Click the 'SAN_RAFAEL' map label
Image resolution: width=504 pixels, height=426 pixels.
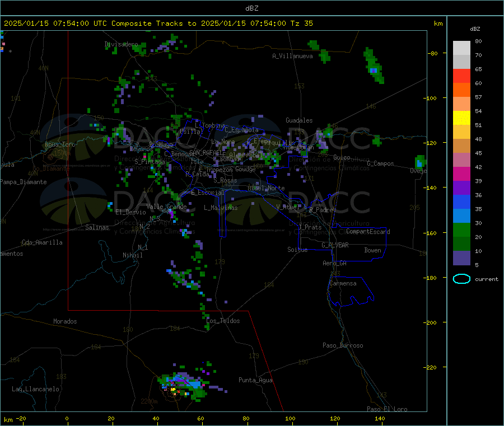point(206,152)
